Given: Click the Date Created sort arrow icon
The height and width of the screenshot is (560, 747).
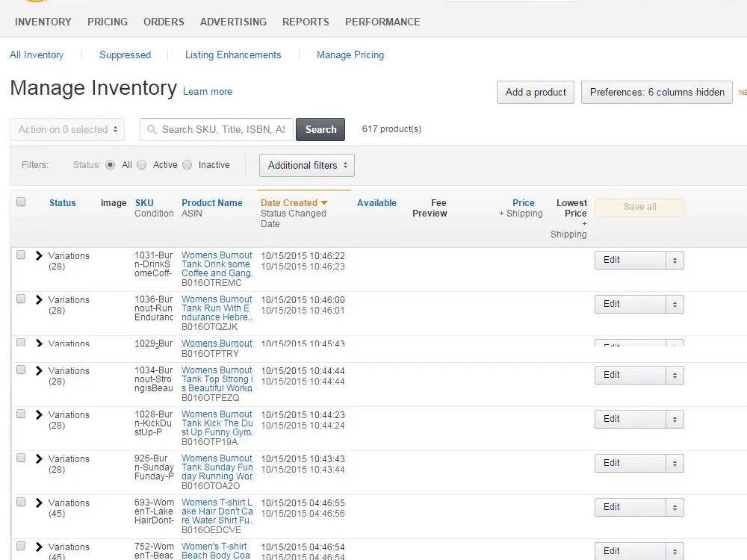Looking at the screenshot, I should click(324, 203).
